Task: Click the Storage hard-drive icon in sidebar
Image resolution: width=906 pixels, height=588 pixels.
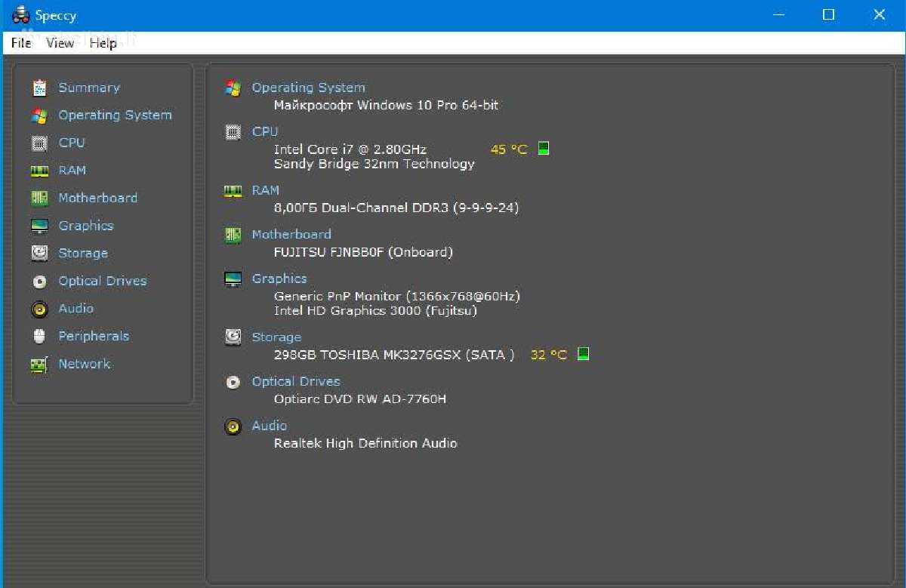Action: (40, 254)
